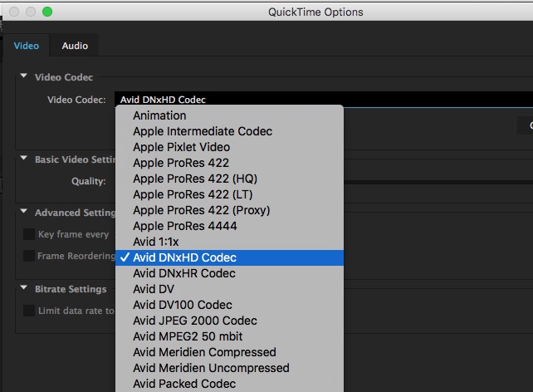This screenshot has height=392, width=533.
Task: Select the Avid DV entry
Action: tap(229, 289)
